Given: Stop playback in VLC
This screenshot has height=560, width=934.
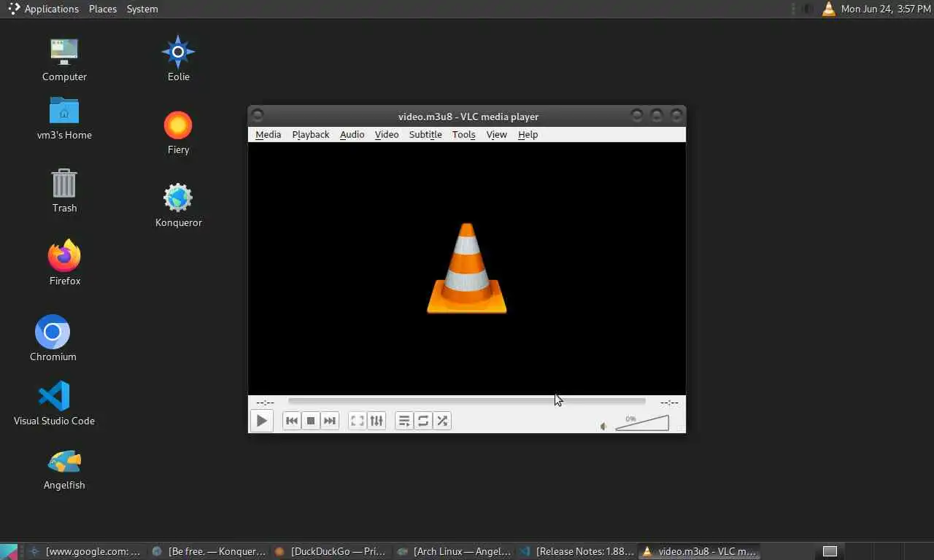Looking at the screenshot, I should [x=311, y=421].
